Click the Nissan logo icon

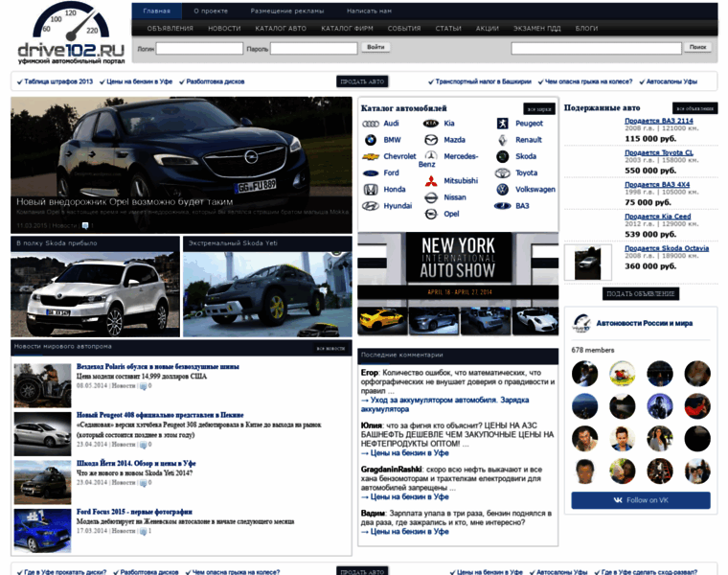(431, 197)
